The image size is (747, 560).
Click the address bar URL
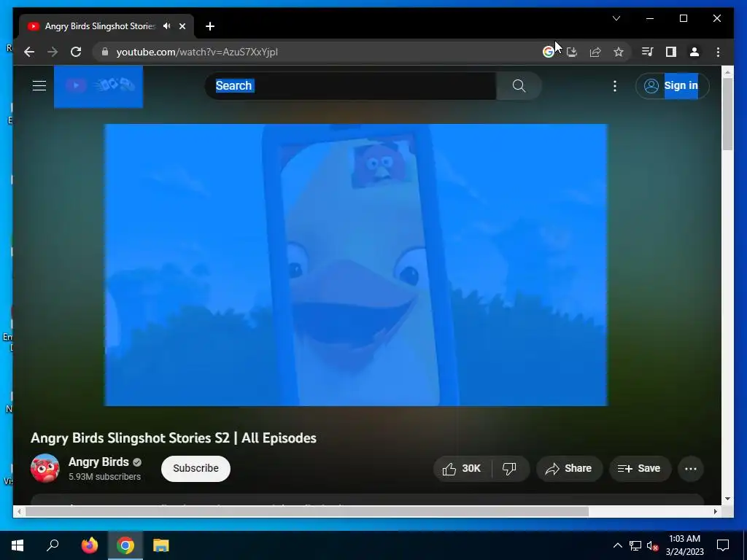coord(197,52)
